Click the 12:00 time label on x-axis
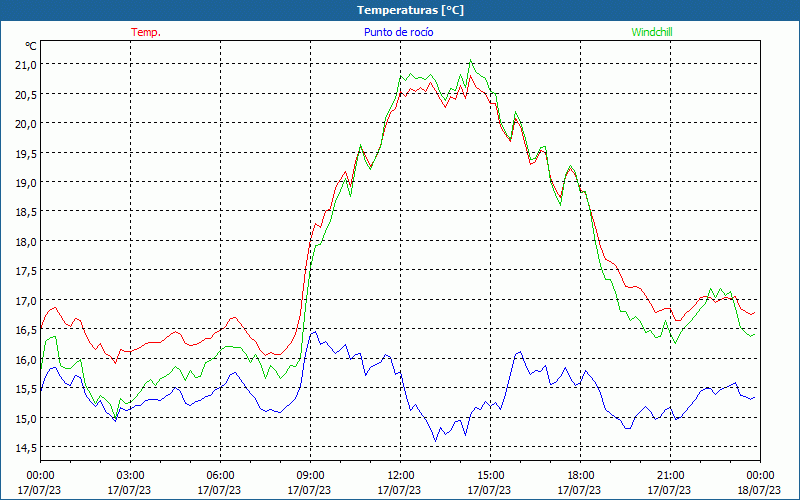The width and height of the screenshot is (800, 500). pos(400,476)
